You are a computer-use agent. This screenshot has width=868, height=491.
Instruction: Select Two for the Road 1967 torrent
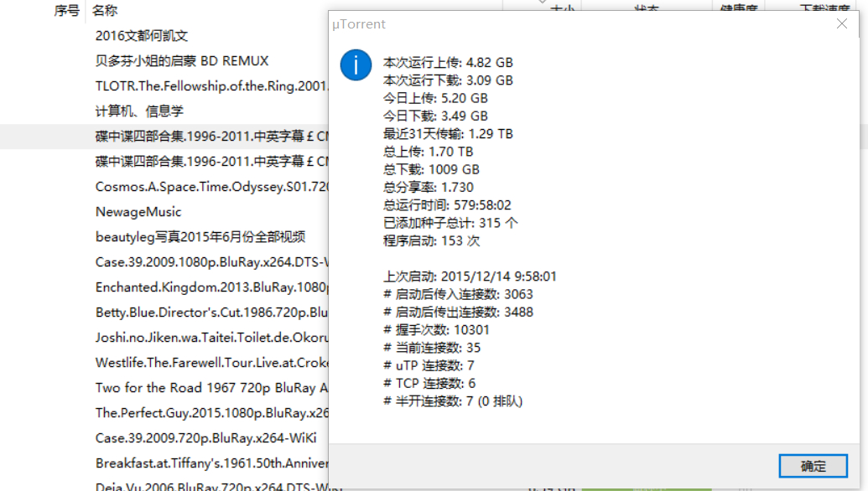212,388
